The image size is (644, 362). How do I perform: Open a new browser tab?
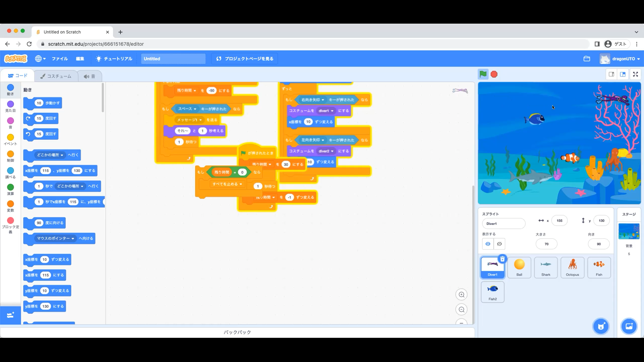coord(120,32)
